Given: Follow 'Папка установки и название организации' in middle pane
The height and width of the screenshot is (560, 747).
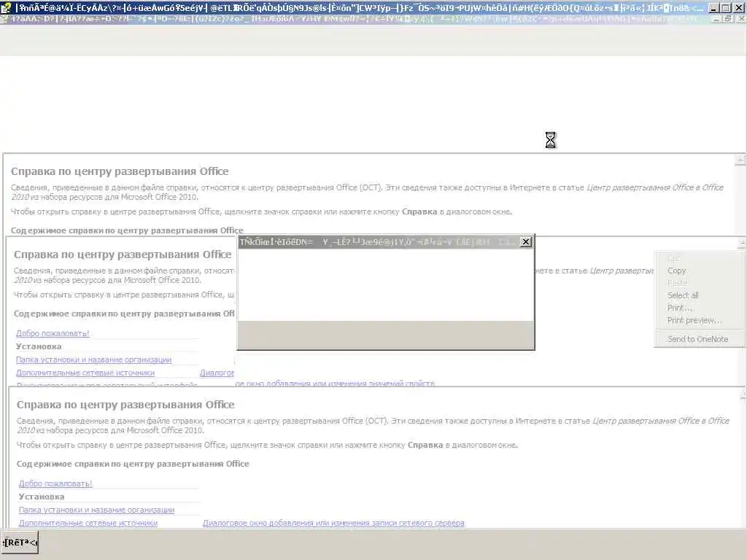Looking at the screenshot, I should [93, 359].
